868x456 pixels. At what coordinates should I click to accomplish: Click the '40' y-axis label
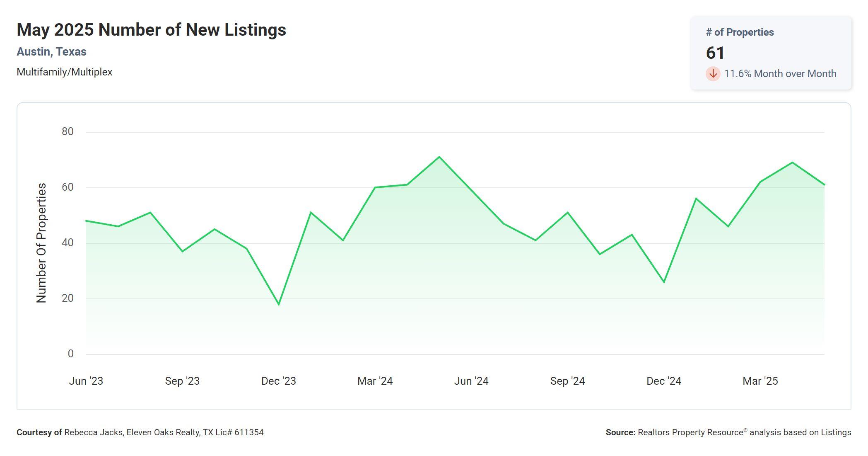point(68,243)
